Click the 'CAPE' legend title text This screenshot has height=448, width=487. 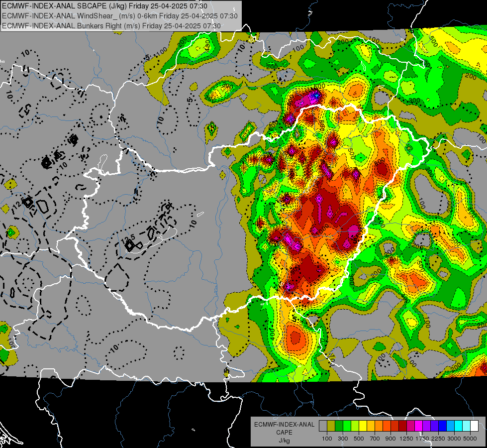point(285,432)
